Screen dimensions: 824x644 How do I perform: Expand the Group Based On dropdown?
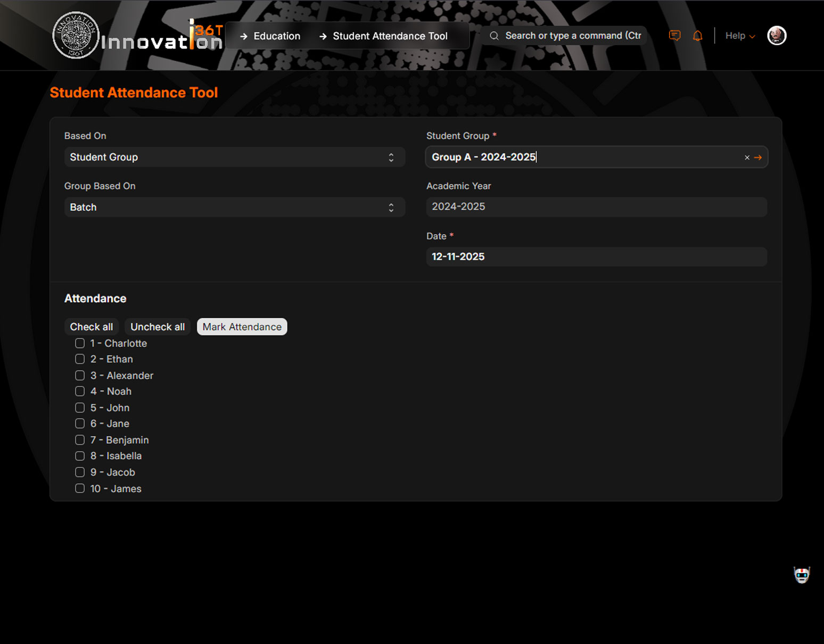234,207
